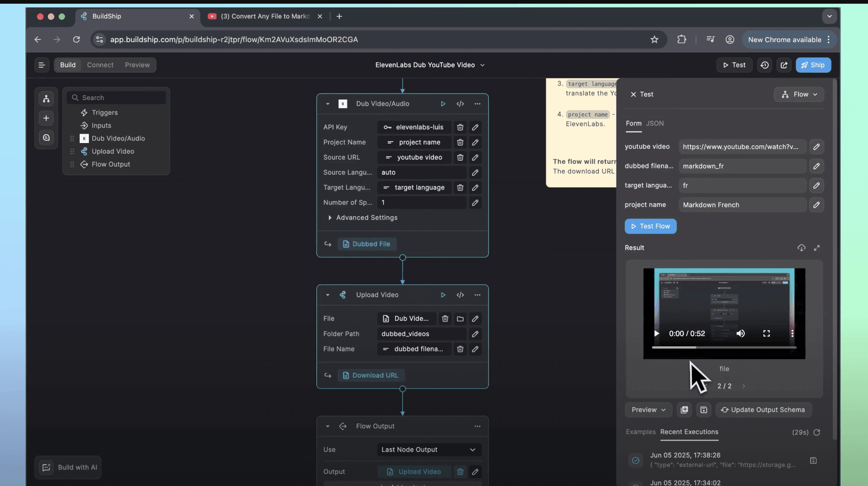
Task: Click the node Search field
Action: click(x=116, y=98)
